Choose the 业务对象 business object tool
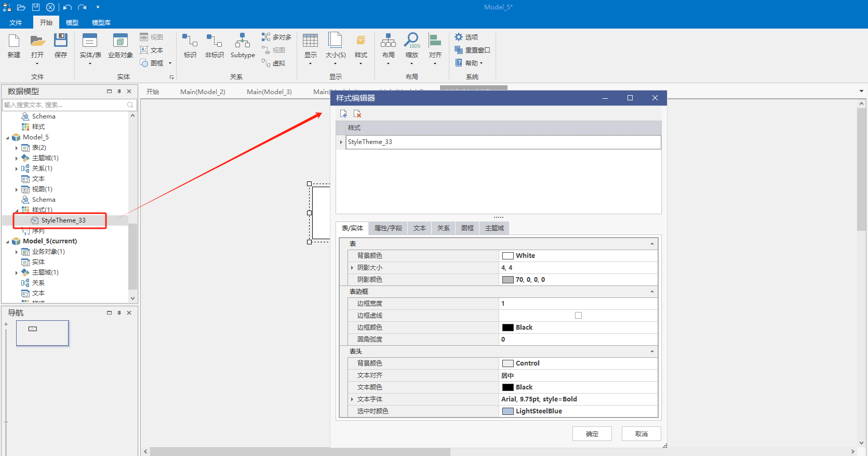 (121, 46)
